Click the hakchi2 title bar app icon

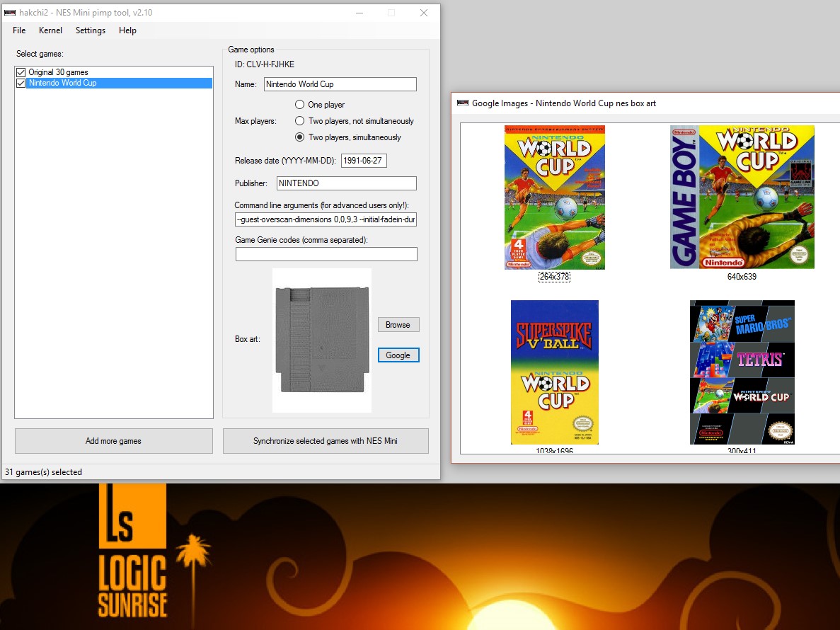(x=10, y=13)
